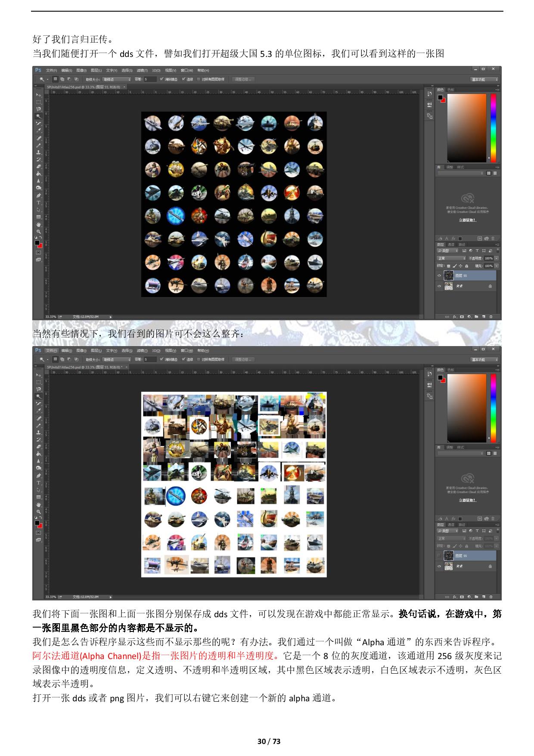Hide 图层 55 via eye icon in black-canvas window
534x756 pixels.
point(439,275)
